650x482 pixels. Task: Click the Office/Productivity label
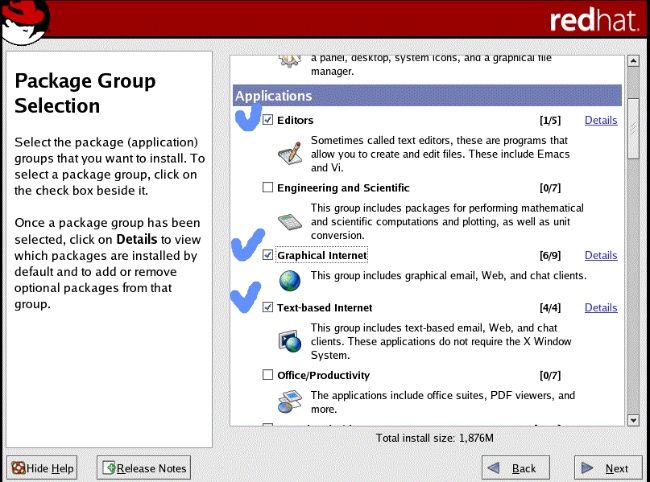323,375
